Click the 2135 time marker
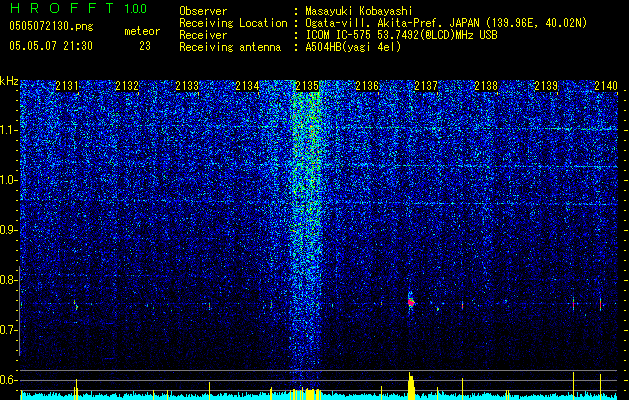 point(307,86)
